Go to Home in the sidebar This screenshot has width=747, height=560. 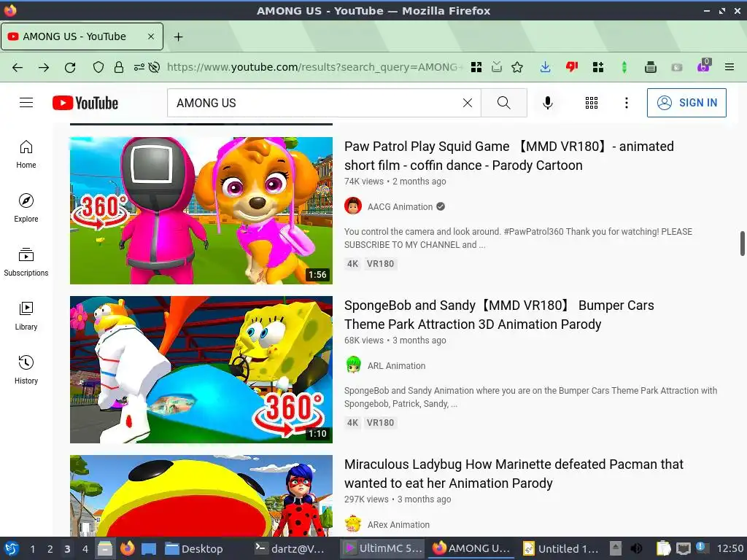coord(26,155)
